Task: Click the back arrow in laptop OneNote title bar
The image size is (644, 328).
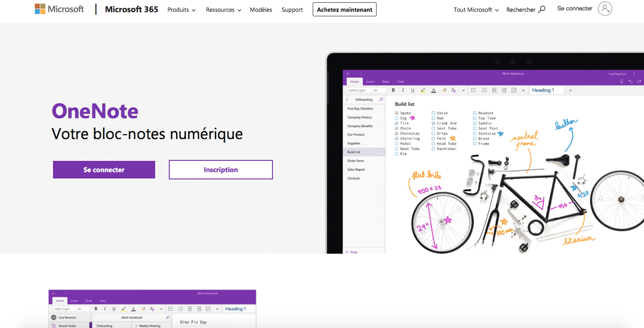Action: point(348,73)
